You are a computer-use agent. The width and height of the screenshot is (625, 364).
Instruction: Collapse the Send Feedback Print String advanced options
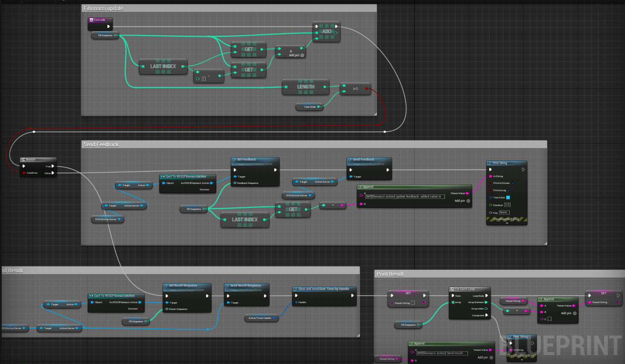tap(507, 223)
